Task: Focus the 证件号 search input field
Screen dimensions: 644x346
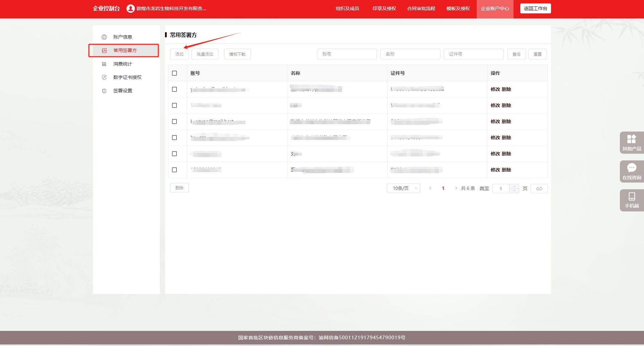Action: tap(474, 54)
